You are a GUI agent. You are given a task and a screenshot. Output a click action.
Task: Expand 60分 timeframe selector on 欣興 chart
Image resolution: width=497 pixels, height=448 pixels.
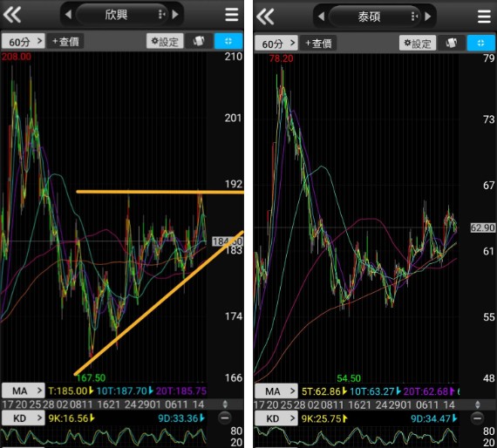pyautogui.click(x=24, y=41)
